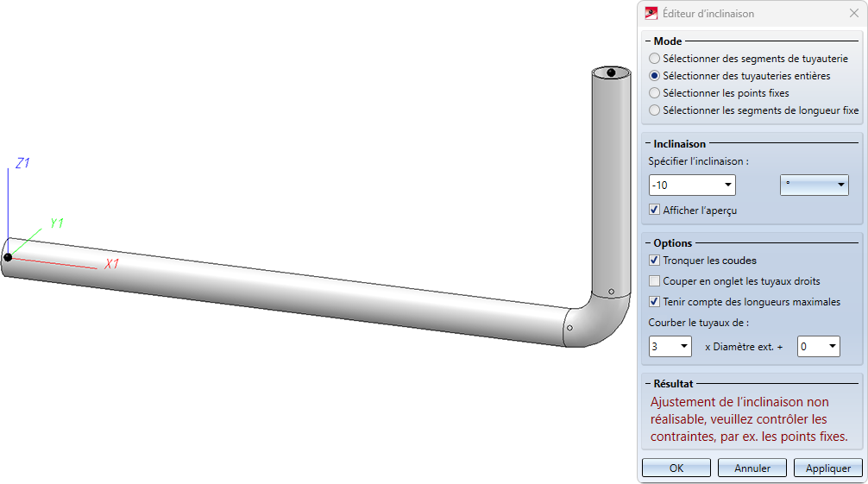Open the diameter offset dropdown showing 0

pos(833,347)
